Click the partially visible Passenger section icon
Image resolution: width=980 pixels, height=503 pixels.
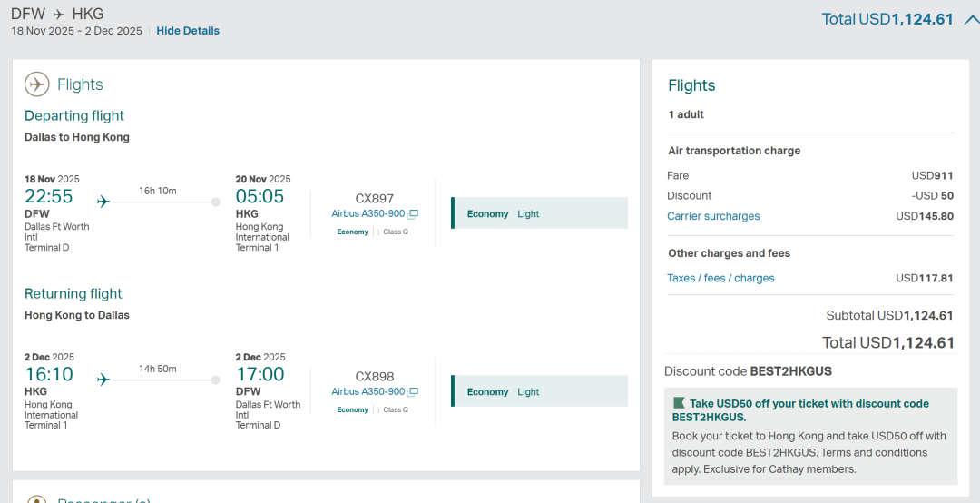point(37,499)
